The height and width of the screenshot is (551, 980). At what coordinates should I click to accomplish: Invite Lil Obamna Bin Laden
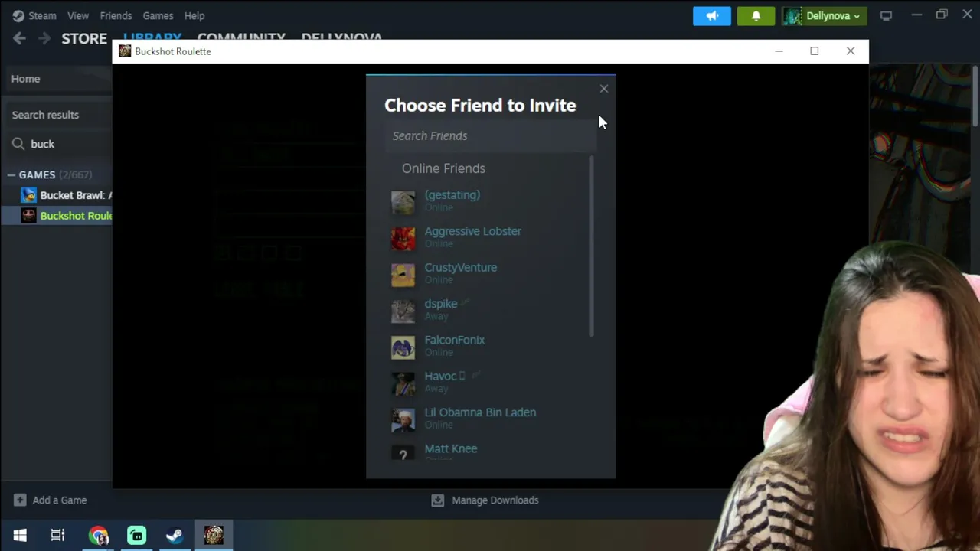(x=490, y=419)
